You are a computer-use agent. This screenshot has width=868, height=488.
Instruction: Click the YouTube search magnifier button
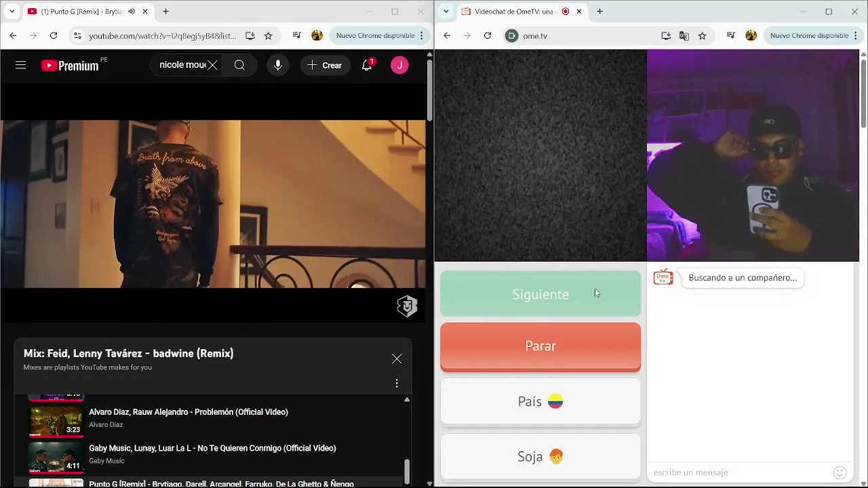tap(239, 65)
